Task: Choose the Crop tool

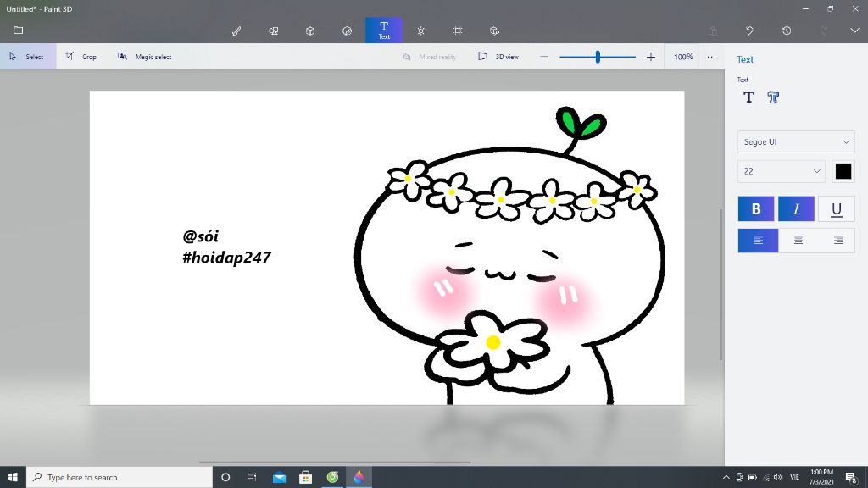Action: [81, 57]
